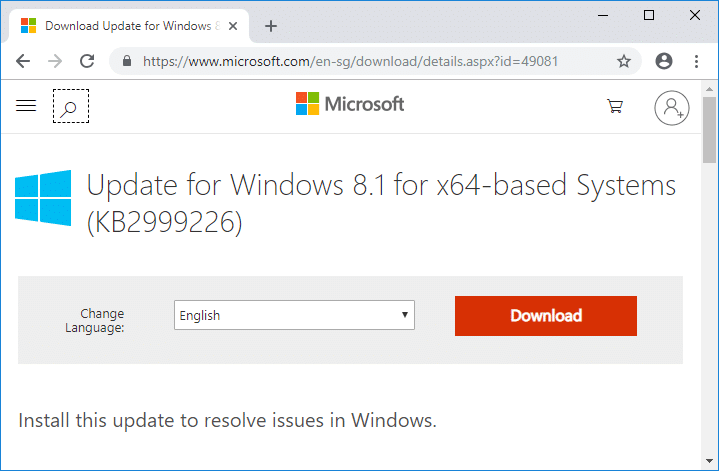The image size is (719, 471).
Task: Click the forward navigation arrow
Action: pos(55,61)
